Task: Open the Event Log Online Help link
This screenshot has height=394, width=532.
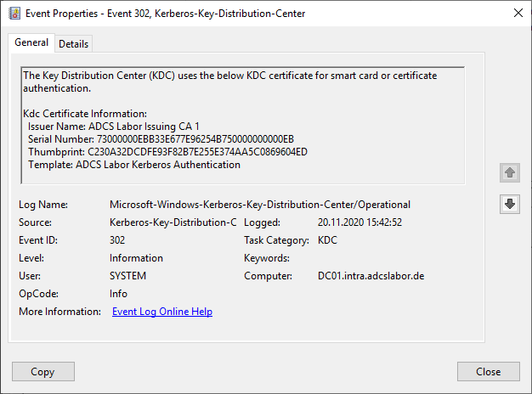Action: pyautogui.click(x=162, y=312)
